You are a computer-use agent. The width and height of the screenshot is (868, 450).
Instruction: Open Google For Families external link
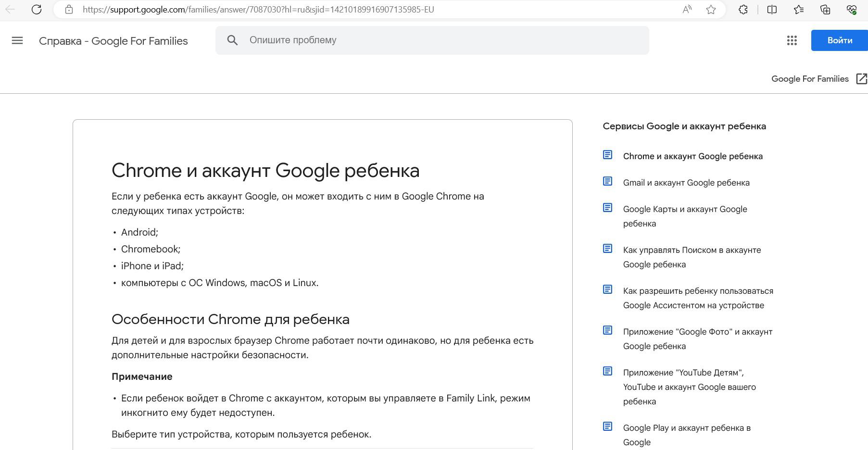[818, 79]
